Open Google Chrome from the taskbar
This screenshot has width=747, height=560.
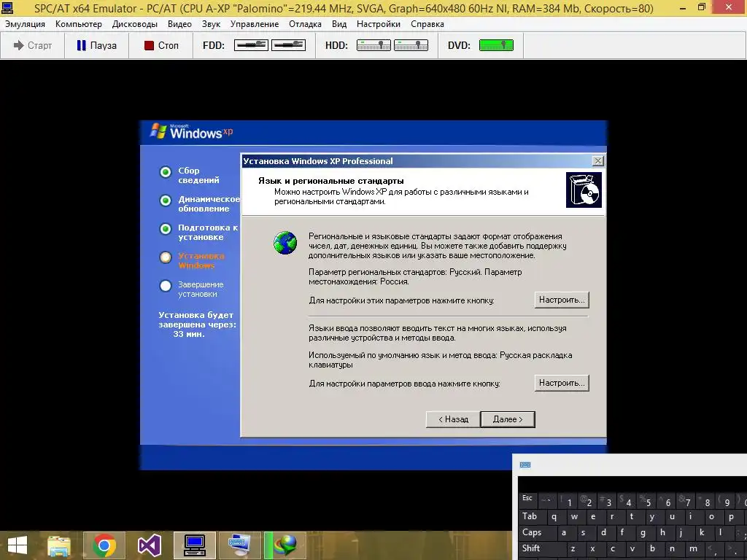tap(104, 545)
